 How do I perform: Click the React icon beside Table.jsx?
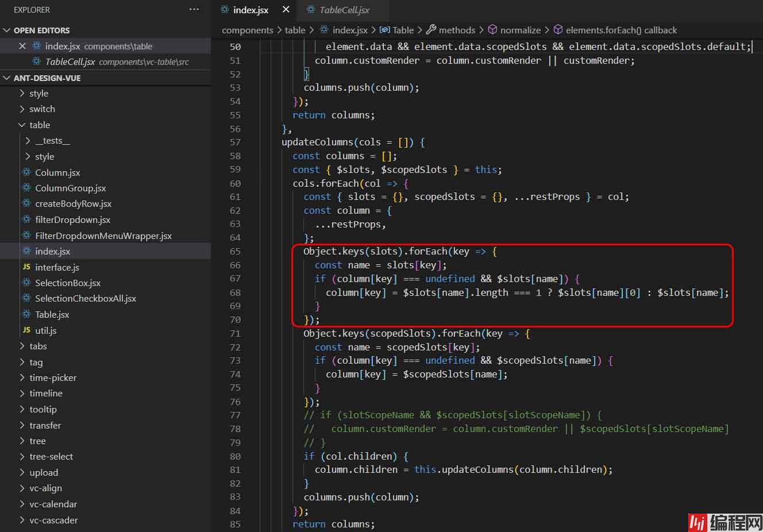point(26,314)
